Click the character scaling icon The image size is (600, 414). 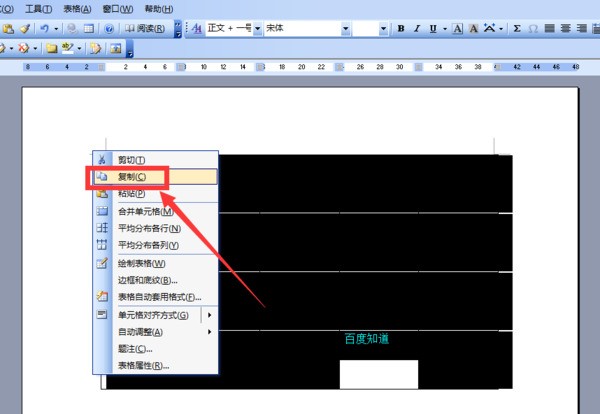pyautogui.click(x=489, y=28)
